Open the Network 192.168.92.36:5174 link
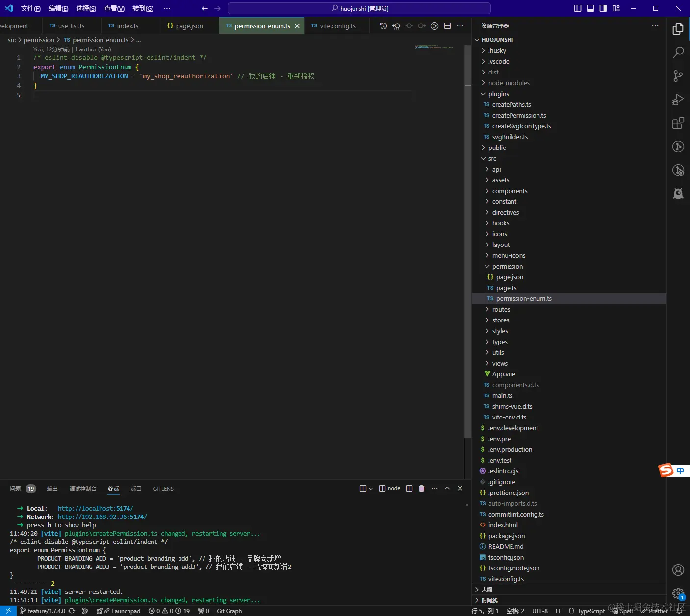690x616 pixels. point(102,517)
